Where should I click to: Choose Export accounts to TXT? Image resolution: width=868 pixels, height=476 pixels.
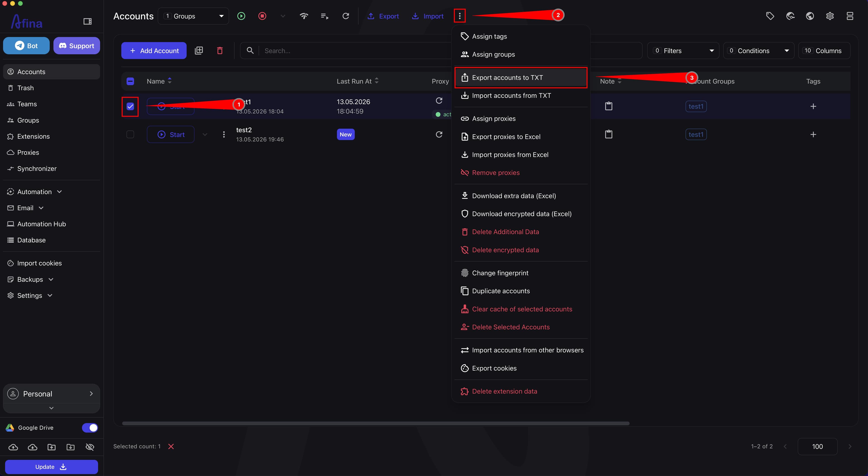[521, 77]
